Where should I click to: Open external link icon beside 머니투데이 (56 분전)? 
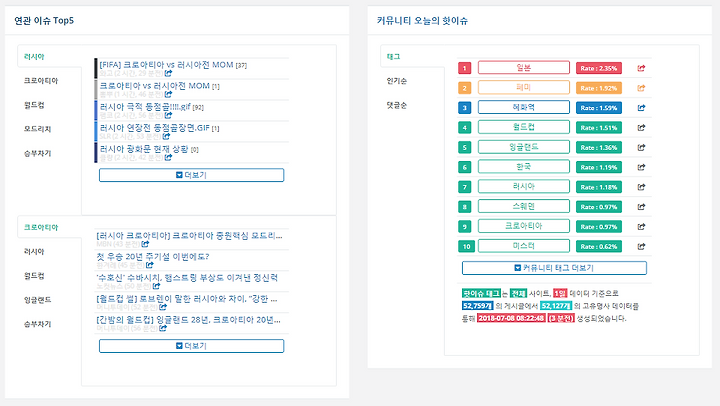tap(163, 328)
